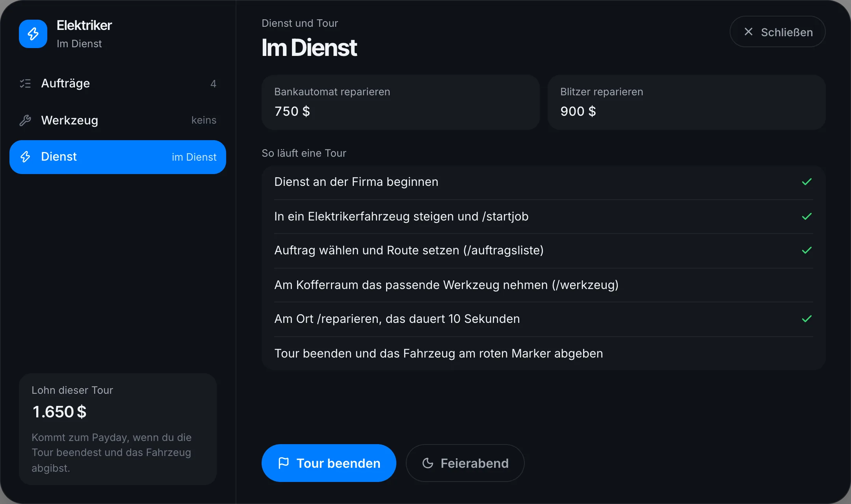Click the 'Elektriker' title in sidebar

tap(84, 25)
